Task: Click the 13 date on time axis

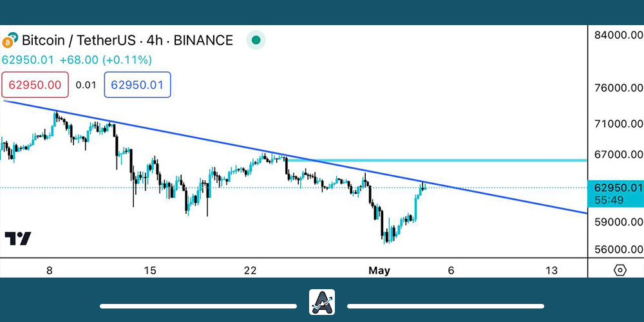Action: 551,270
